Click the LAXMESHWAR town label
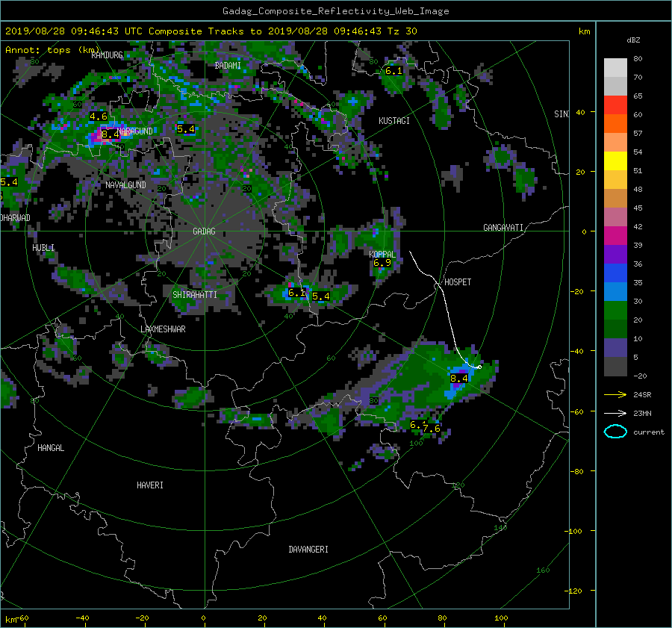672x628 pixels. (163, 329)
